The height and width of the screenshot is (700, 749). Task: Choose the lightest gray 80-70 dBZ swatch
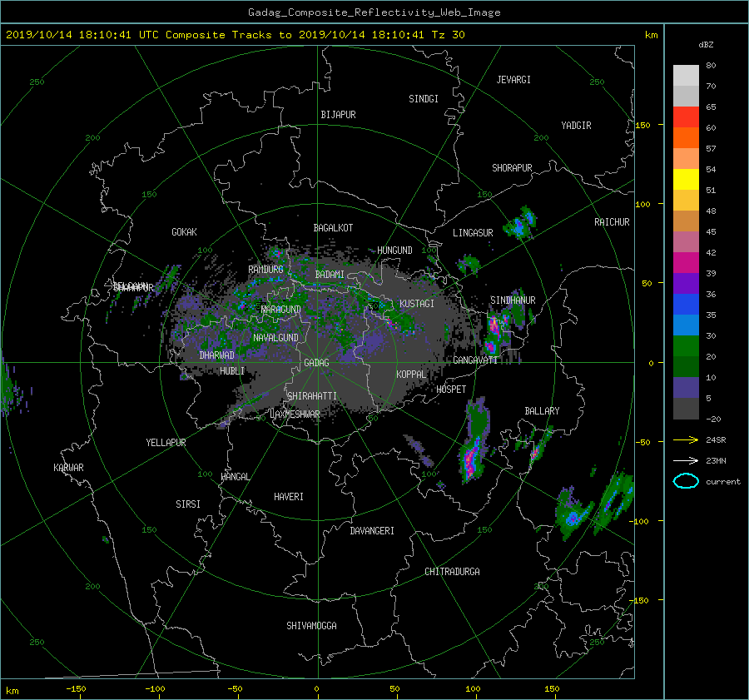click(x=686, y=75)
